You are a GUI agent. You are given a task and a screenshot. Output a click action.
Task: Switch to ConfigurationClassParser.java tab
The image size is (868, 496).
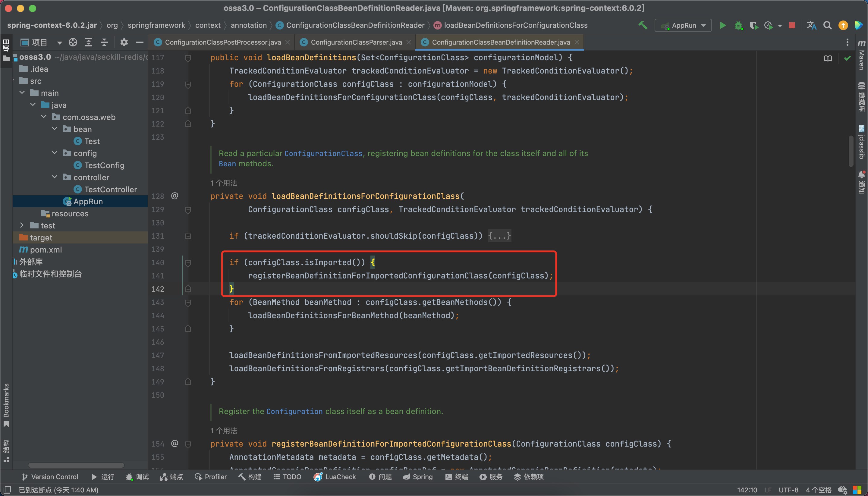click(356, 42)
